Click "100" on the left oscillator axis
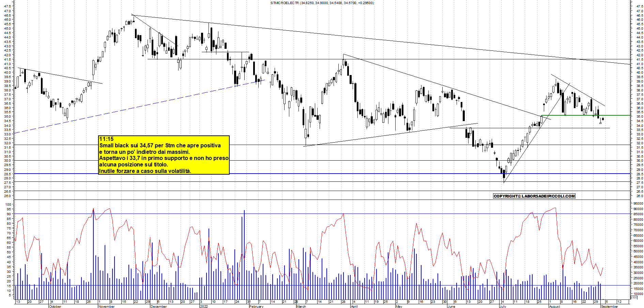This screenshot has width=644, height=308. 8,204
